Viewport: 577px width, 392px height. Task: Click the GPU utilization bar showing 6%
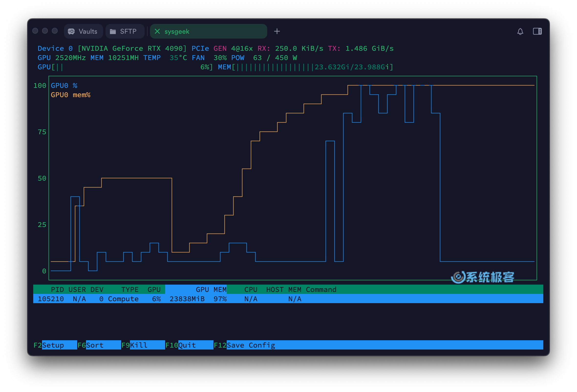click(125, 67)
